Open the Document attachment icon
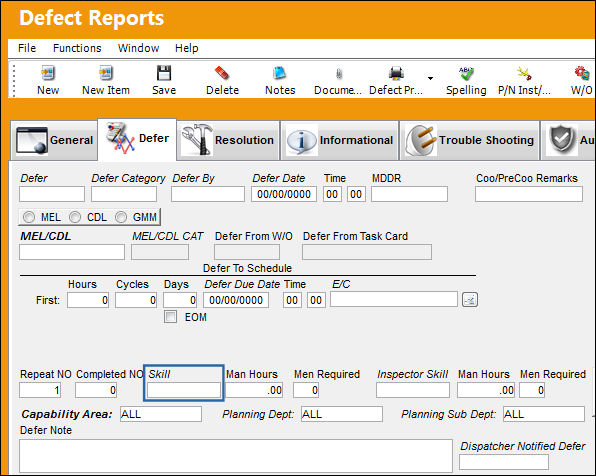The width and height of the screenshot is (596, 476). (339, 73)
